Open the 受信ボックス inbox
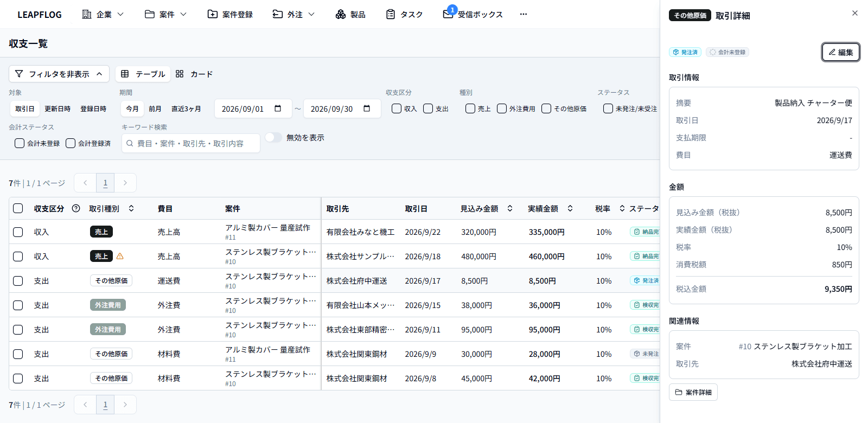Screen dimensions: 868x423 click(x=473, y=14)
